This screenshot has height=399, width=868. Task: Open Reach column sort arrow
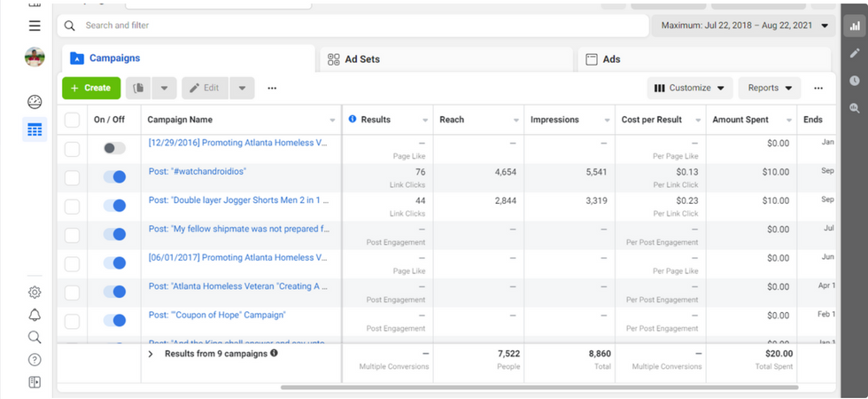515,121
